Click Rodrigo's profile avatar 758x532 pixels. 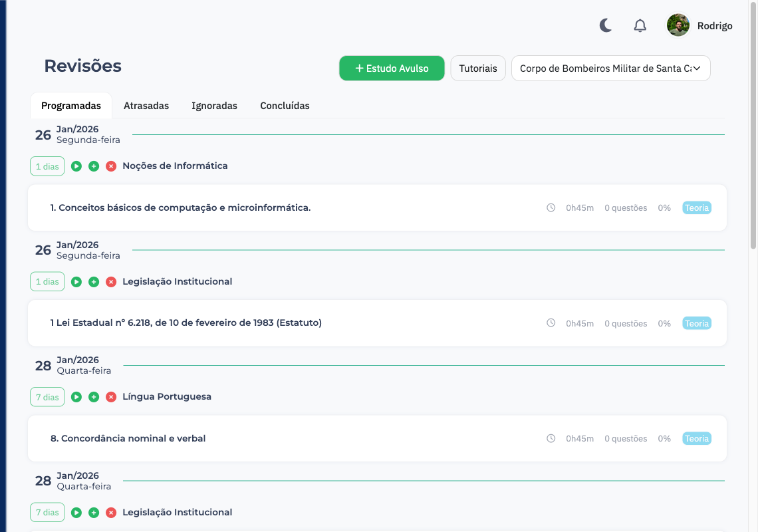point(678,26)
